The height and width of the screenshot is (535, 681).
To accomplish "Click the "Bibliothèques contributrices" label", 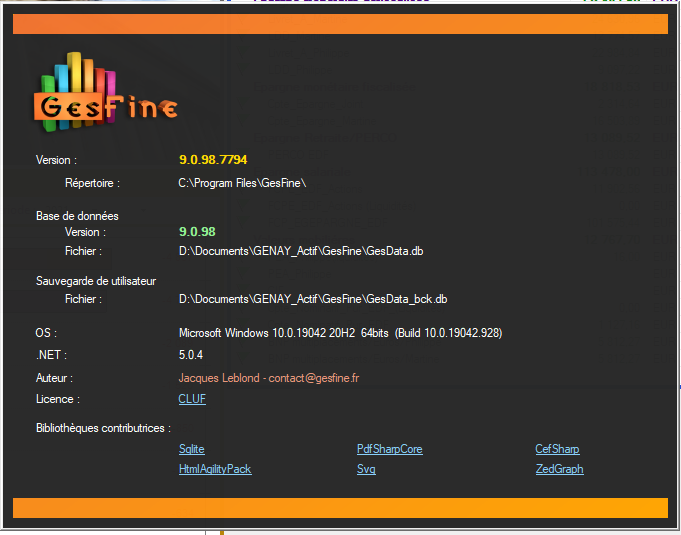I will [x=103, y=428].
